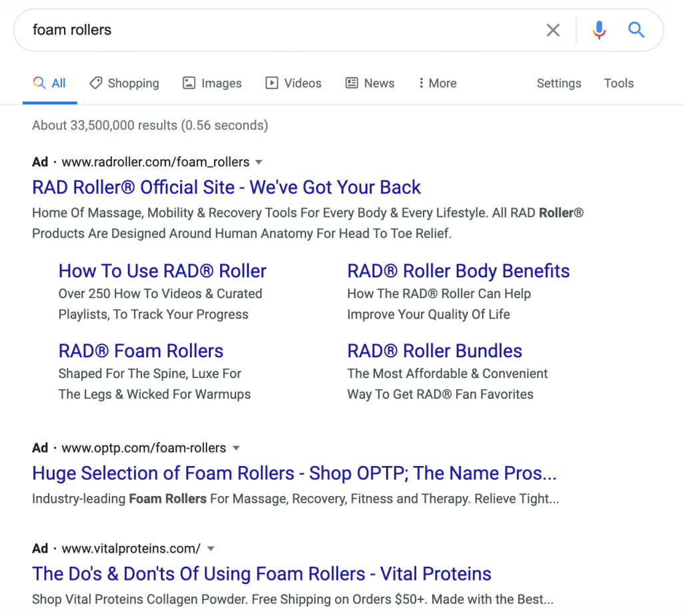Image resolution: width=683 pixels, height=616 pixels.
Task: Click the News newspaper icon
Action: (x=352, y=83)
